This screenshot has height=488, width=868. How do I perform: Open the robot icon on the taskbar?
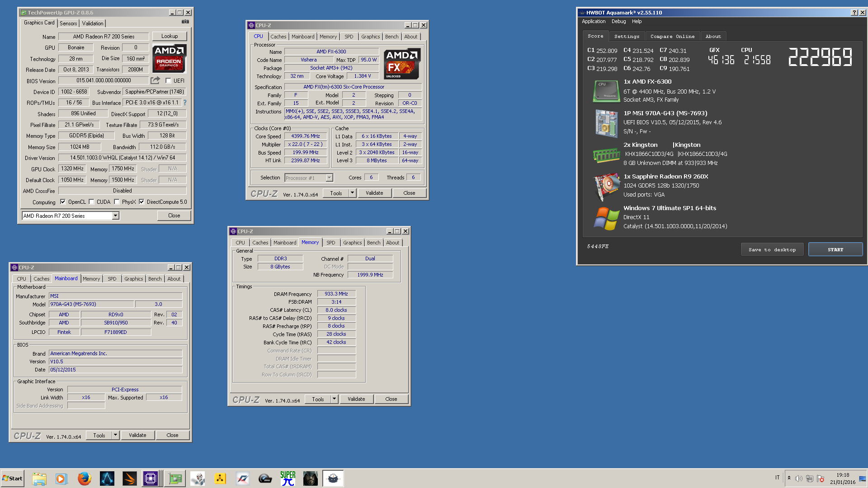pyautogui.click(x=198, y=479)
